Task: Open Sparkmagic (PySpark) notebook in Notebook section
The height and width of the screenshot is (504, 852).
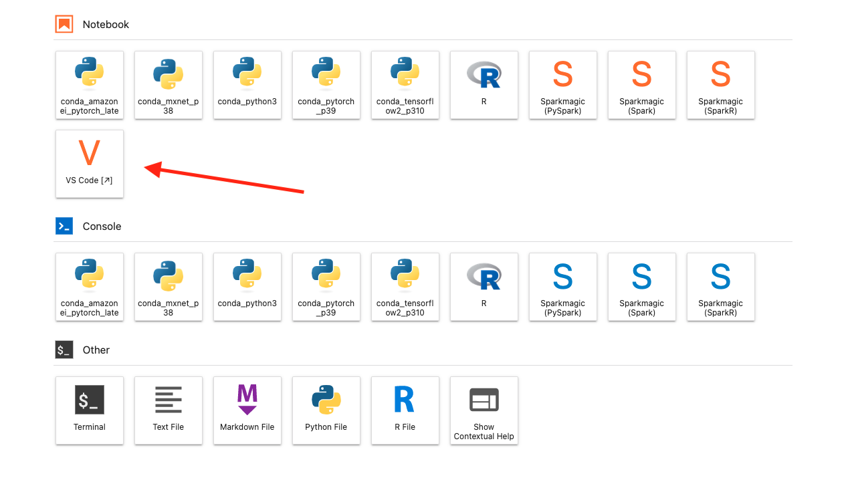Action: click(x=563, y=85)
